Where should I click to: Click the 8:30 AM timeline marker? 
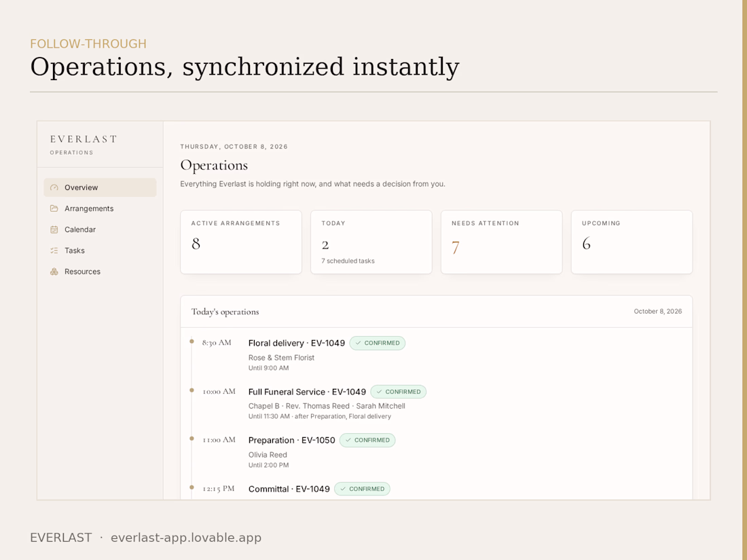(192, 341)
